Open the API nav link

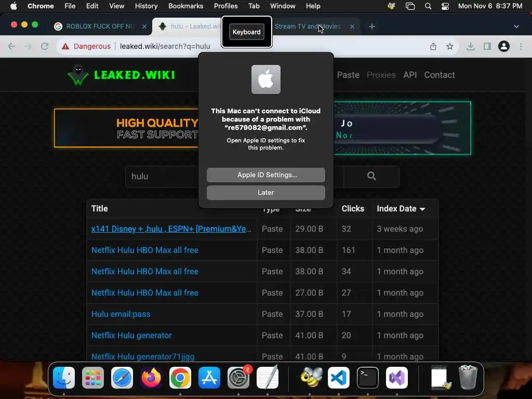(x=410, y=75)
